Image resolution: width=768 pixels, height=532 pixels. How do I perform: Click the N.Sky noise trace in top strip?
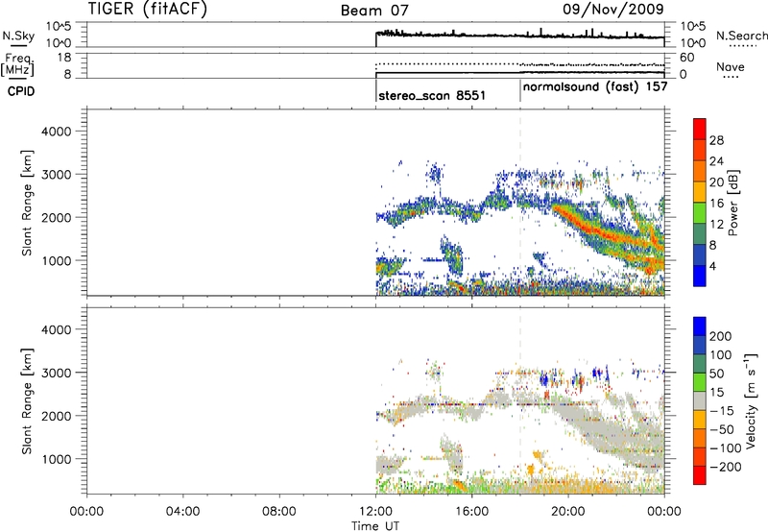point(519,36)
